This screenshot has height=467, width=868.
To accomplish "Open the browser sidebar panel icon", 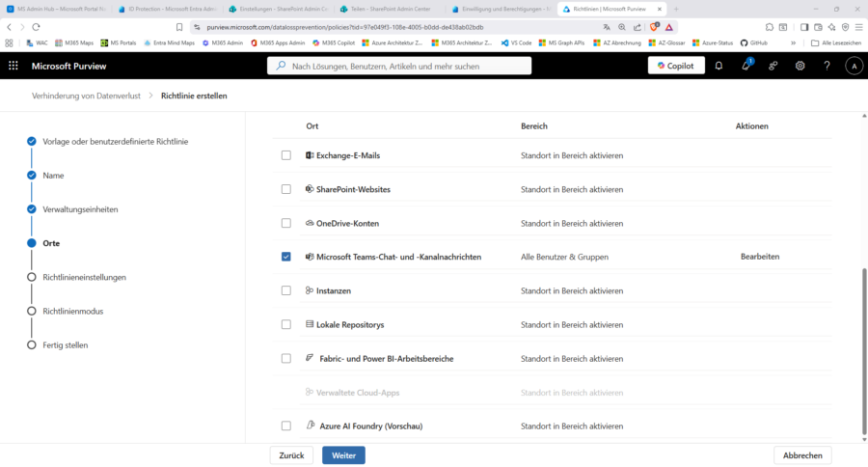I will click(x=804, y=27).
